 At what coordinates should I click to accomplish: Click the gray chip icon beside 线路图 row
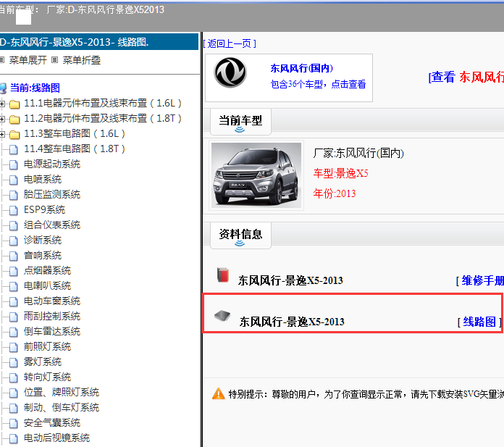point(222,316)
